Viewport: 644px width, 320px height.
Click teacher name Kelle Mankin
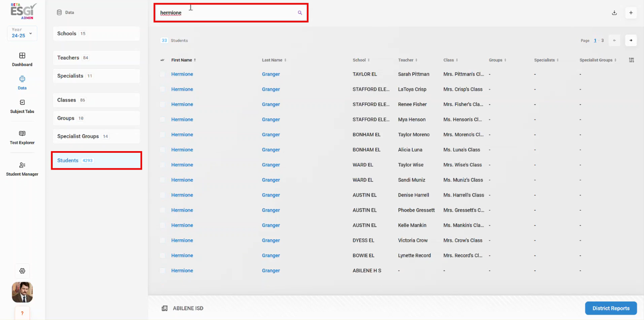coord(412,226)
